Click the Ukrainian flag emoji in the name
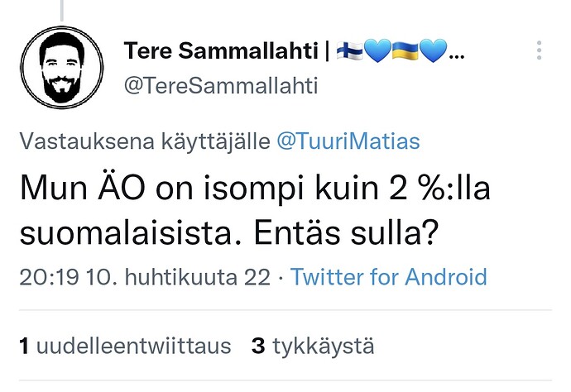 coord(405,50)
